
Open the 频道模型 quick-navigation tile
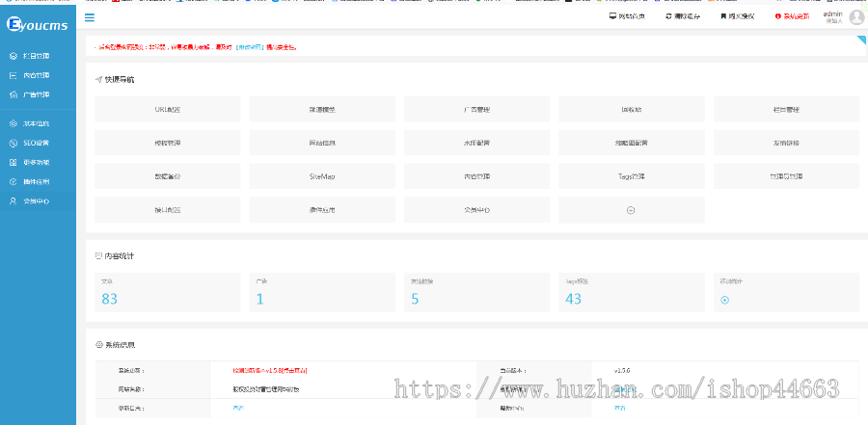pyautogui.click(x=322, y=109)
